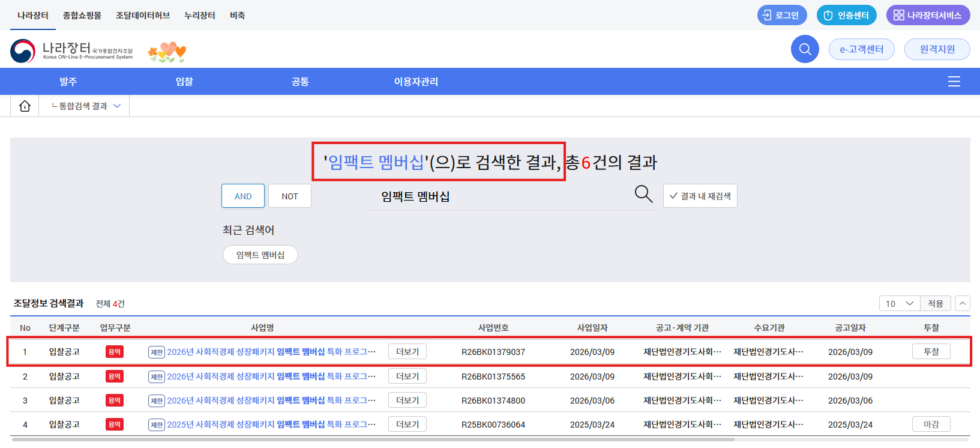The image size is (980, 448).
Task: Expand the 통합검색 결과 breadcrumb dropdown
Action: click(x=86, y=106)
